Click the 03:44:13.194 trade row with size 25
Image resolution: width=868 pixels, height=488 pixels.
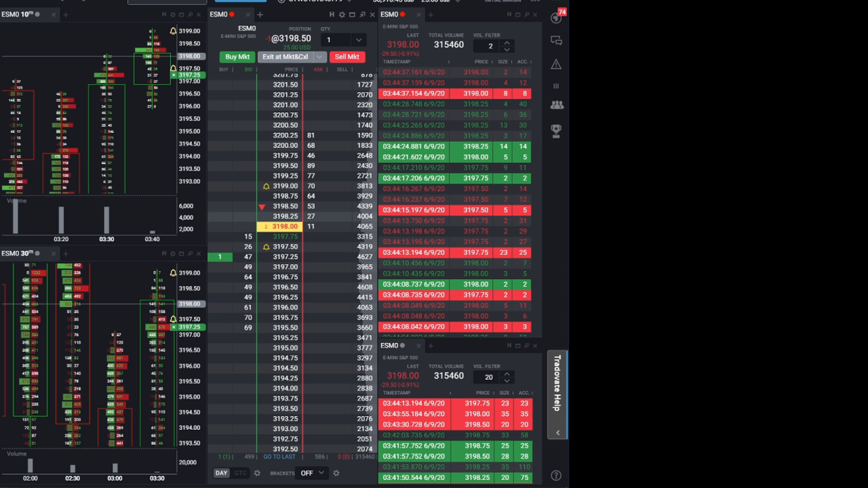[455, 253]
